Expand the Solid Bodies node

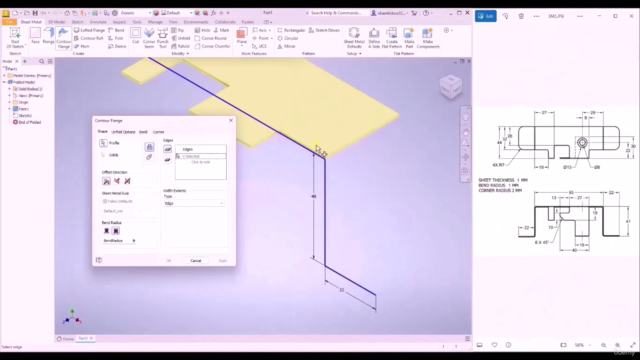(9, 89)
